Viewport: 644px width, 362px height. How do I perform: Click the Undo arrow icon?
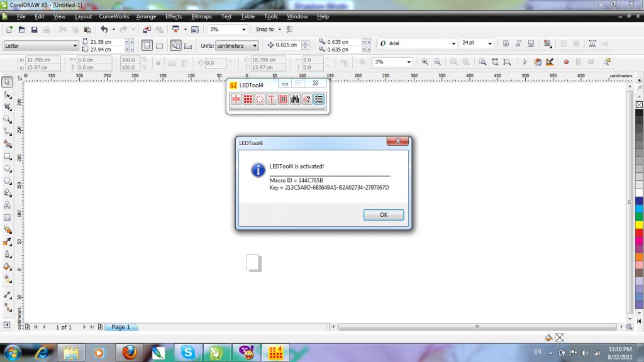point(104,30)
